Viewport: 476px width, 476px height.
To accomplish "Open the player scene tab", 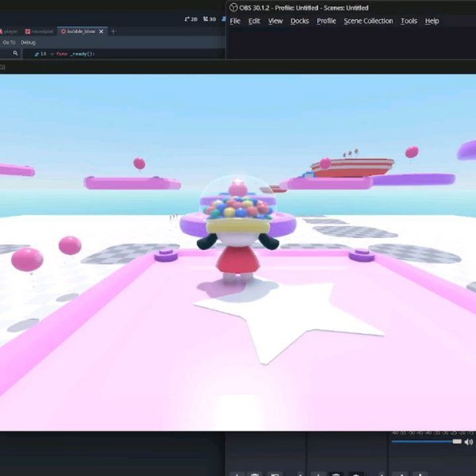I will (x=10, y=31).
